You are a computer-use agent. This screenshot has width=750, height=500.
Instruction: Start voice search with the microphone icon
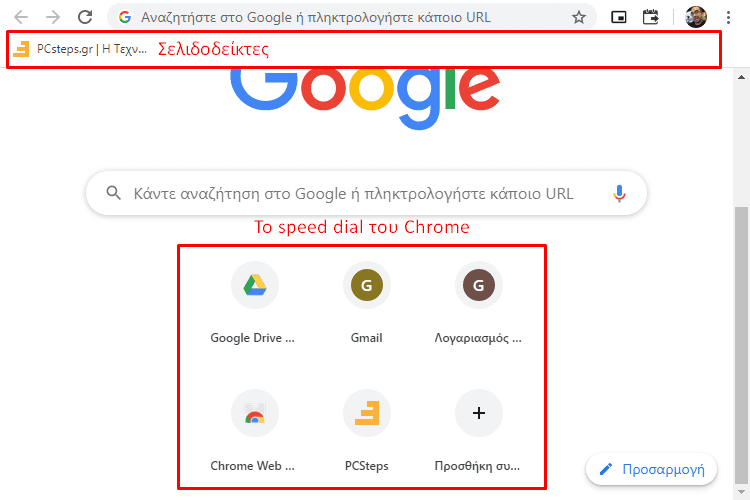coord(619,193)
